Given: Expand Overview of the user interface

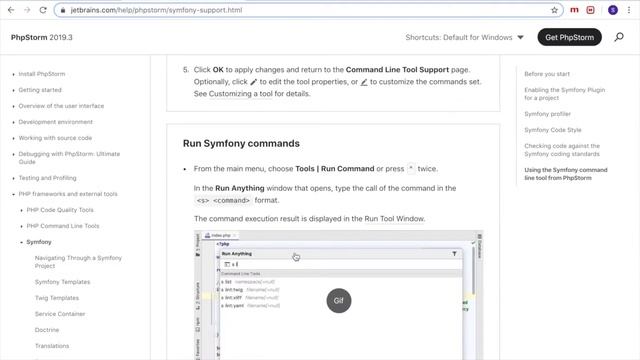Looking at the screenshot, I should 61,106.
